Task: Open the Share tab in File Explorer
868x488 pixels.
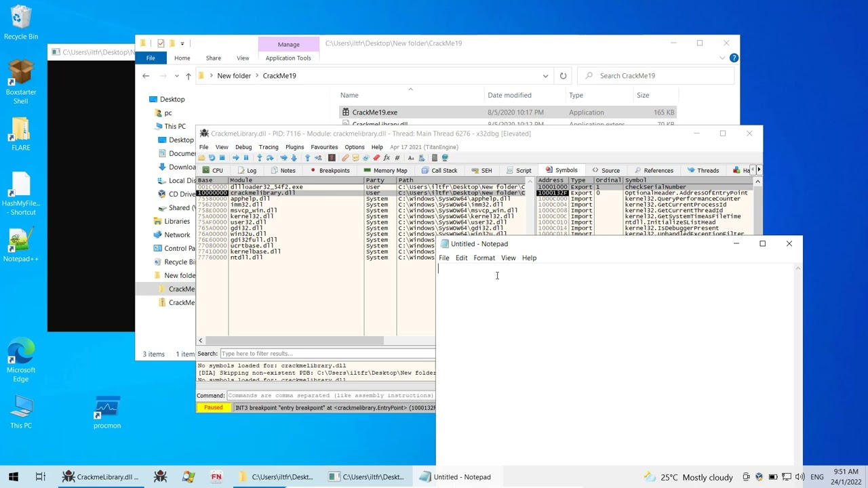Action: point(213,58)
